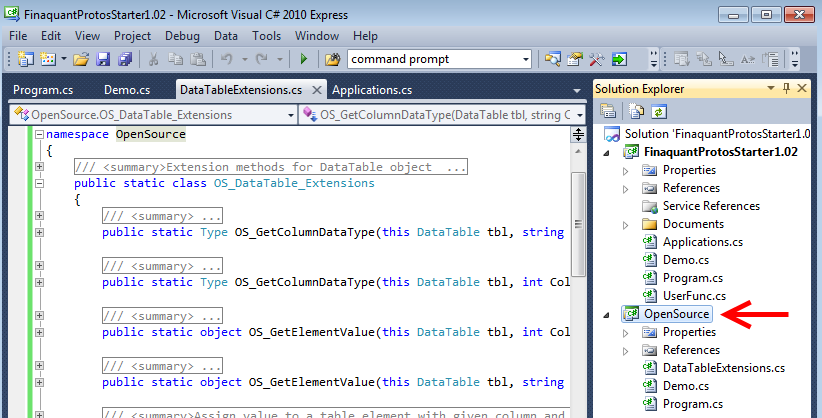Close the DataTableExtensions.cs tab
The height and width of the screenshot is (418, 822).
pyautogui.click(x=317, y=90)
